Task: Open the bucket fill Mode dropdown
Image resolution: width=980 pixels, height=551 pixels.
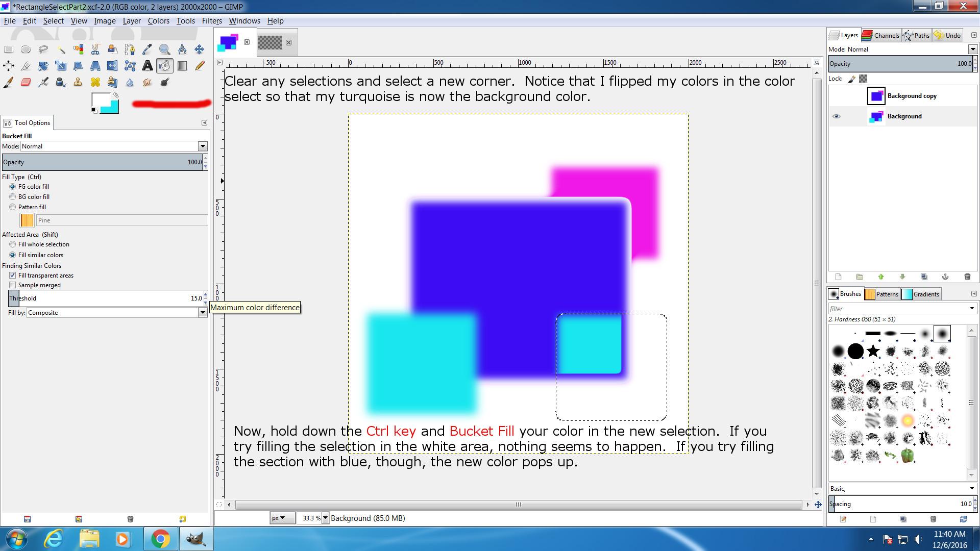Action: [x=203, y=146]
